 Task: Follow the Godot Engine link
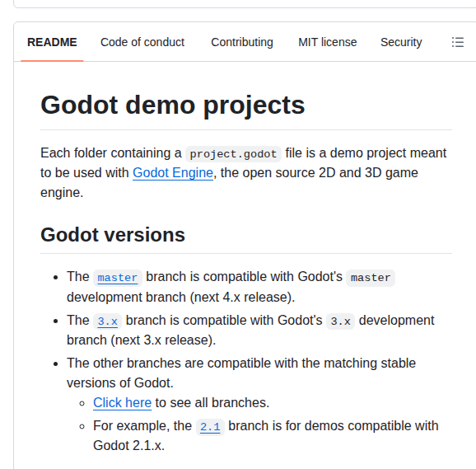click(173, 173)
